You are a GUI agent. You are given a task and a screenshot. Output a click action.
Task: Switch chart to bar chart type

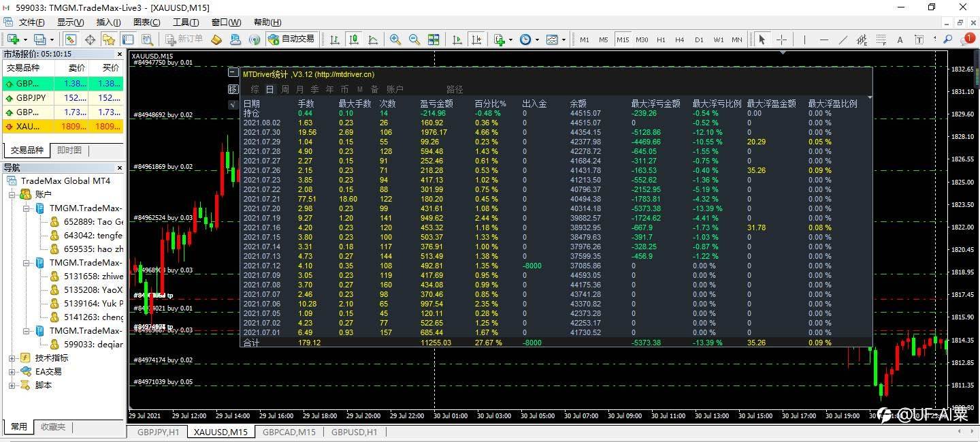click(335, 40)
